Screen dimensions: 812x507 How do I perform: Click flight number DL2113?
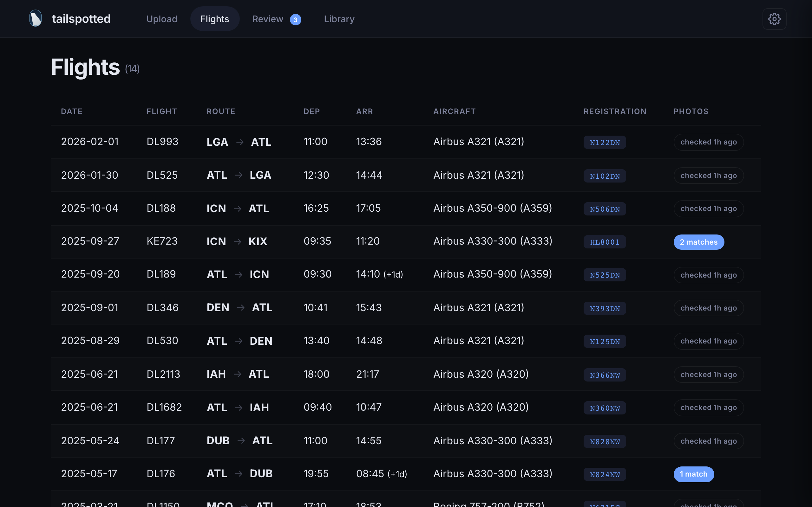coord(163,374)
